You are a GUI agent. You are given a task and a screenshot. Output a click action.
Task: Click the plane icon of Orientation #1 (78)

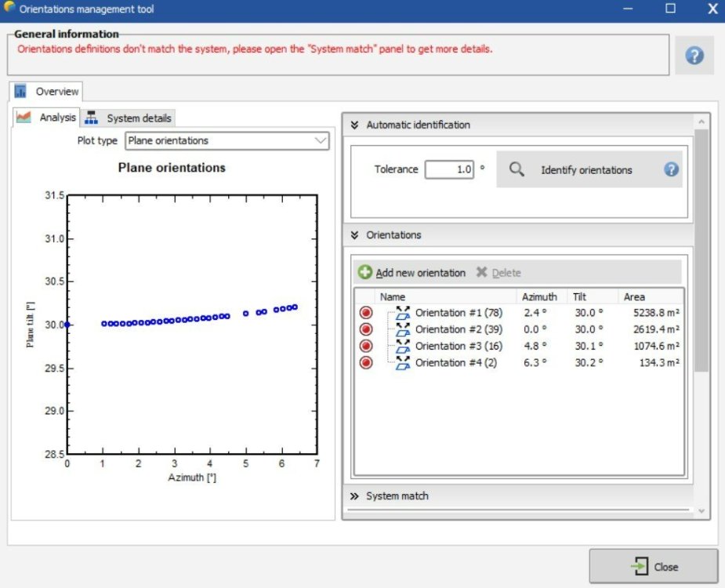(404, 313)
